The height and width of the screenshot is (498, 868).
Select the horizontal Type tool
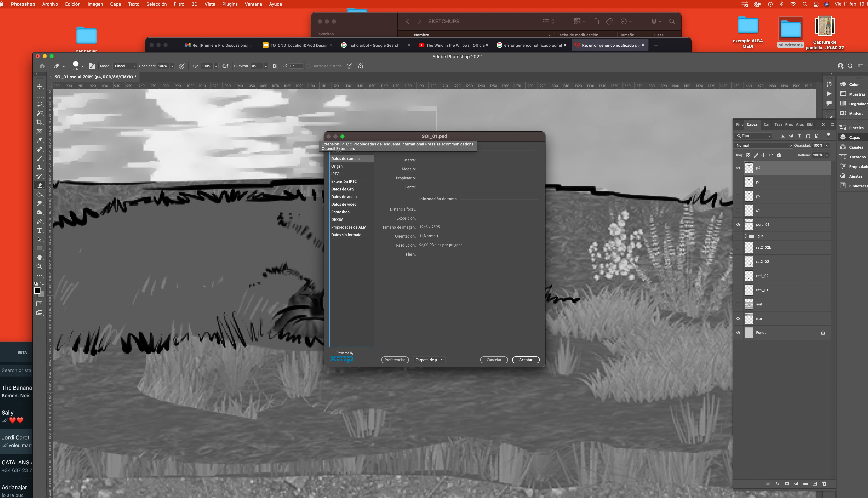(x=39, y=230)
